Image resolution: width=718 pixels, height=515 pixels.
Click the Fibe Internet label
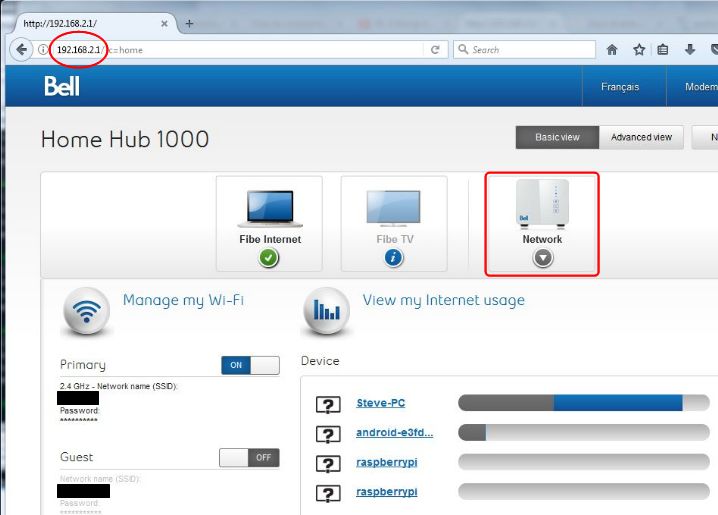tap(270, 239)
